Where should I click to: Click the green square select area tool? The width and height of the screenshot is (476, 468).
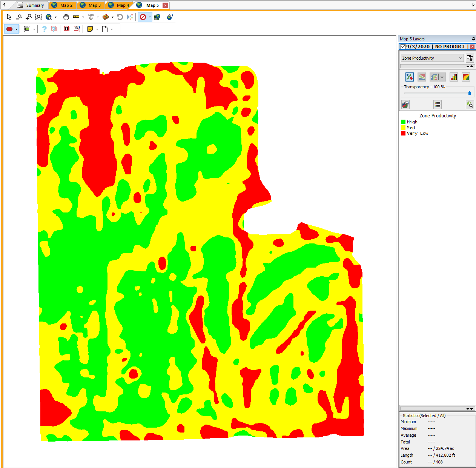[27, 29]
